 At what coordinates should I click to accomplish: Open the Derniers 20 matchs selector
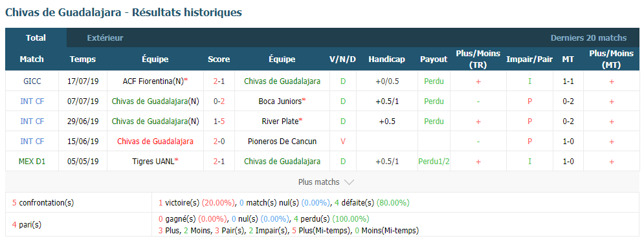588,38
